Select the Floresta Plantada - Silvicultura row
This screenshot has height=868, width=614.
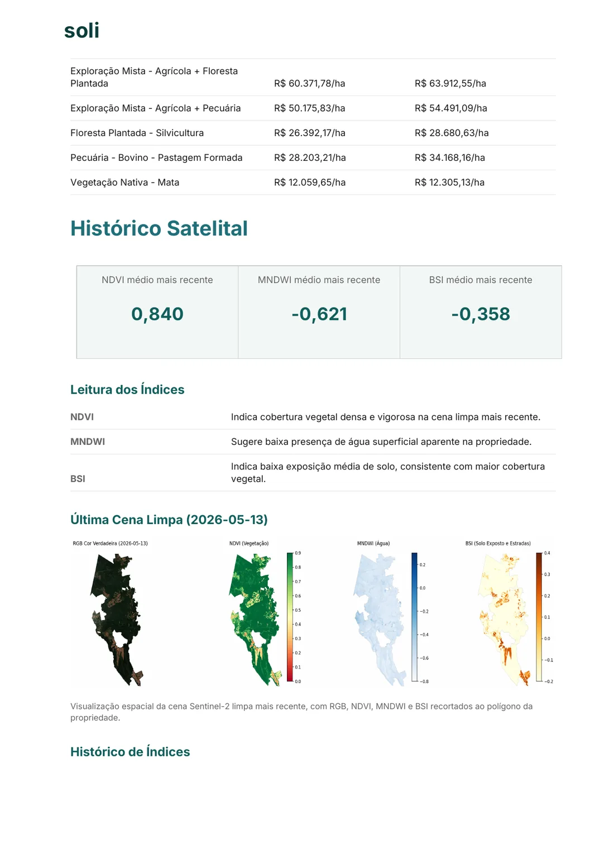313,133
